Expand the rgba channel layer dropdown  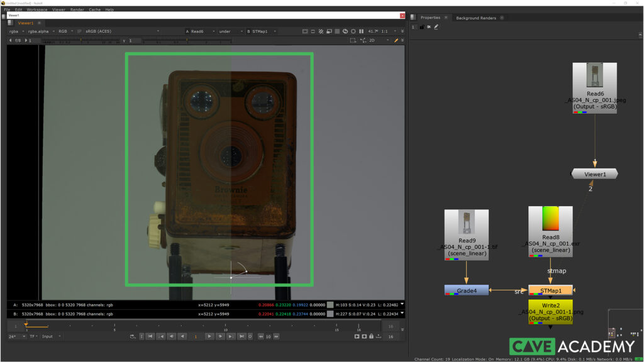click(x=15, y=31)
